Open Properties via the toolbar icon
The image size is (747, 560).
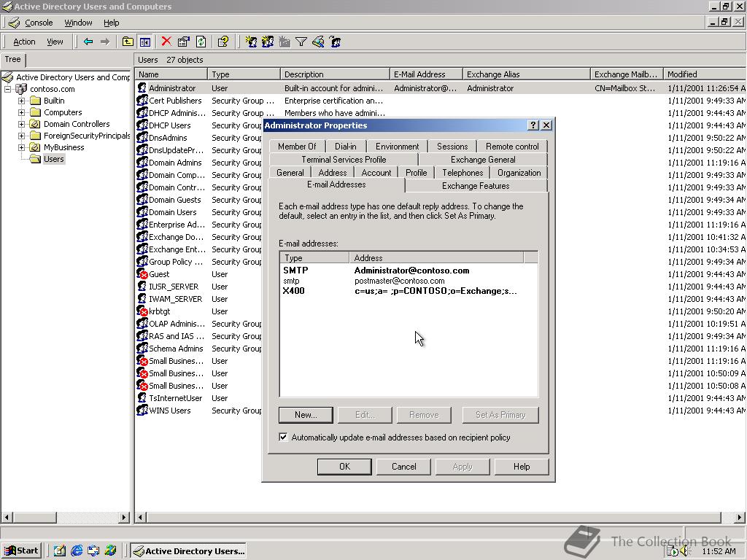pyautogui.click(x=183, y=42)
